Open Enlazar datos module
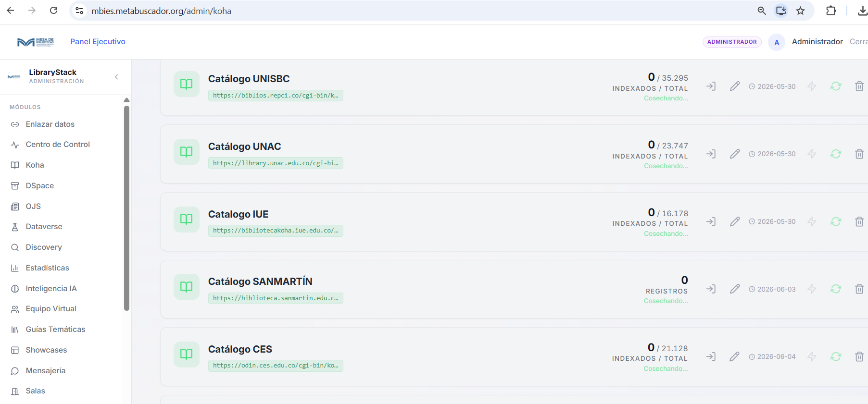 50,124
